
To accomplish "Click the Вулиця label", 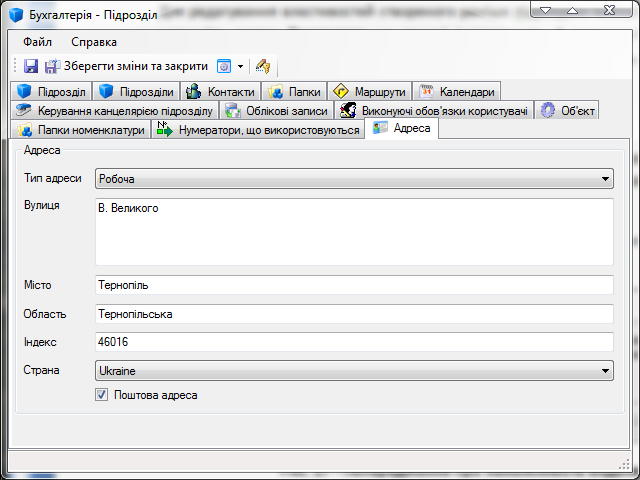I will coord(42,205).
